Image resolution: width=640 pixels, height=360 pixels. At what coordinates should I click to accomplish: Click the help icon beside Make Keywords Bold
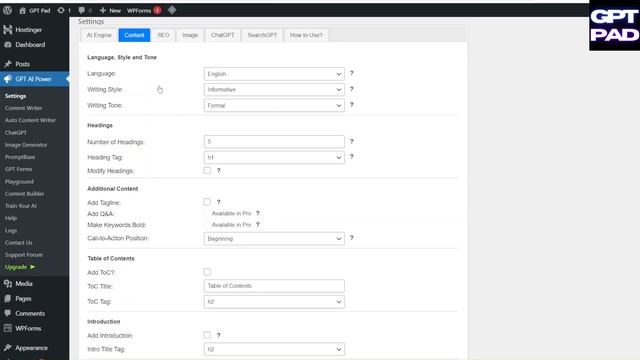(x=258, y=225)
